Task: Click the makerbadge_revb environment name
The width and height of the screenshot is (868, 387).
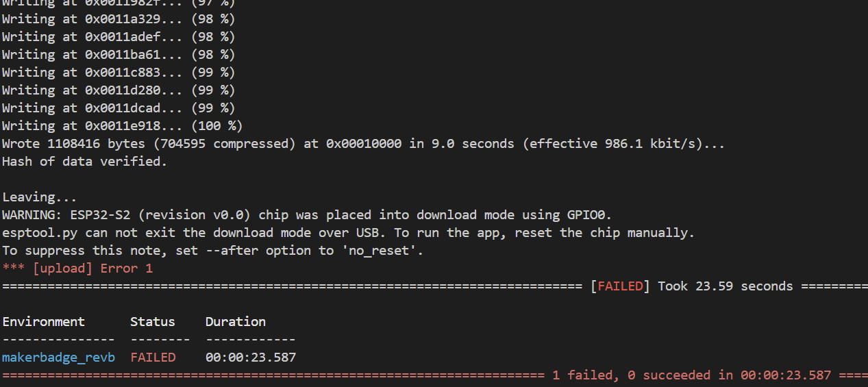Action: click(x=58, y=357)
